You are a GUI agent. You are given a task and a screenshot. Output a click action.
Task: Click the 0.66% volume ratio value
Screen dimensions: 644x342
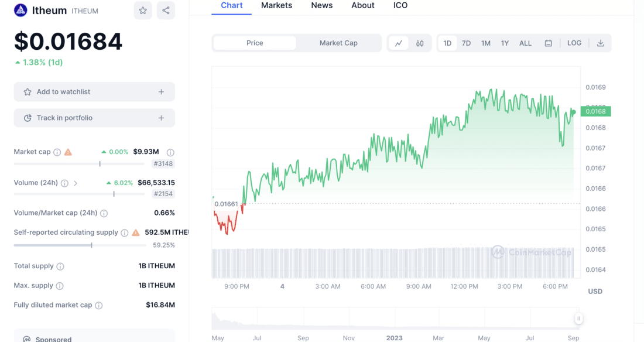point(165,213)
